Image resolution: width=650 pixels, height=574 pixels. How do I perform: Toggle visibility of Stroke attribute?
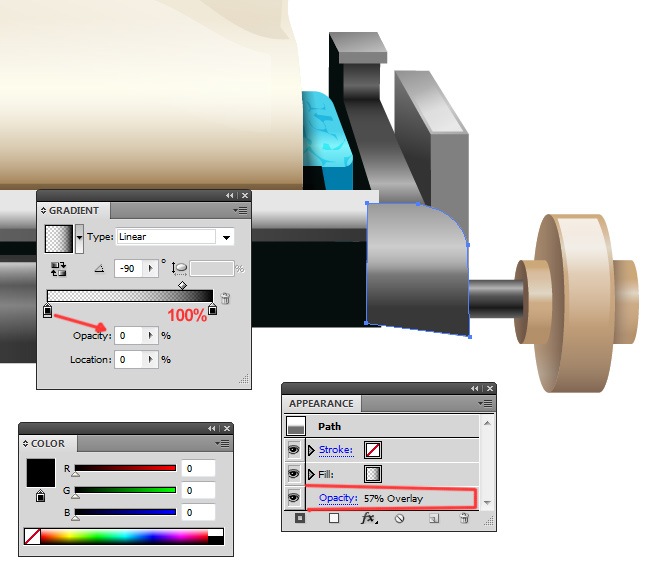click(293, 450)
